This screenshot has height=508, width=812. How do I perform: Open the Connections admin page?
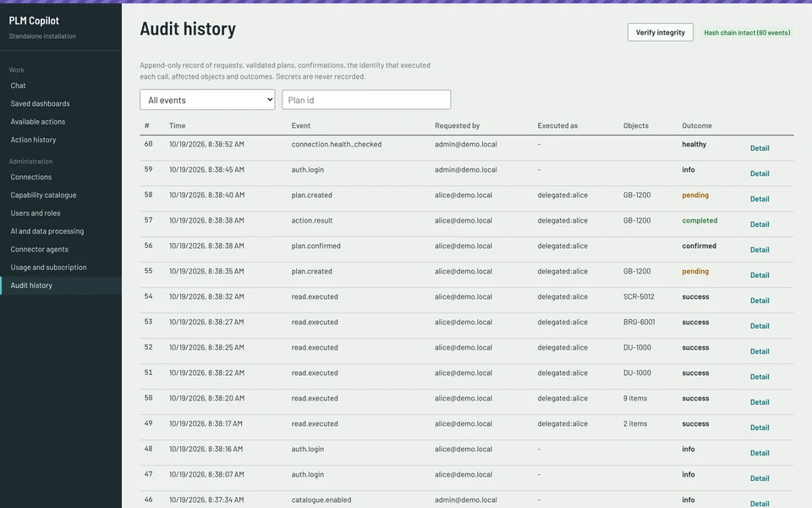pos(31,177)
